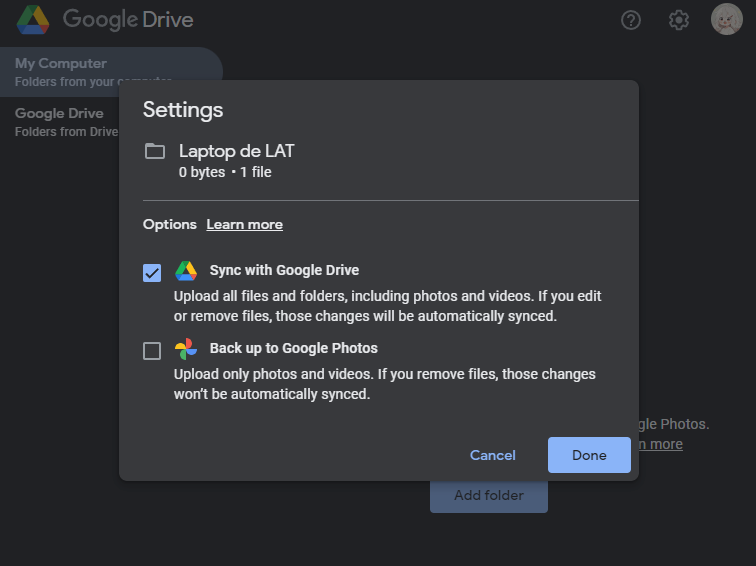Click the Google Drive logo icon
The width and height of the screenshot is (756, 566).
coord(33,19)
